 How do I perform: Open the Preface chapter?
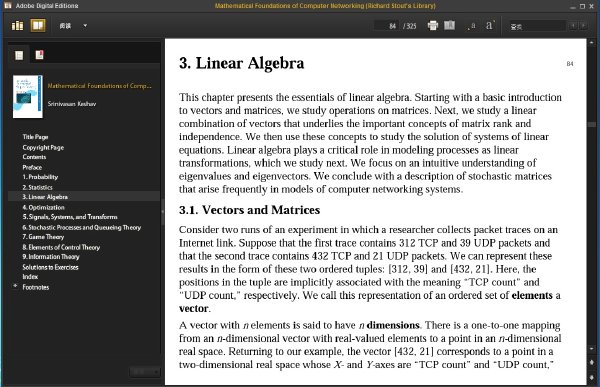(x=32, y=167)
